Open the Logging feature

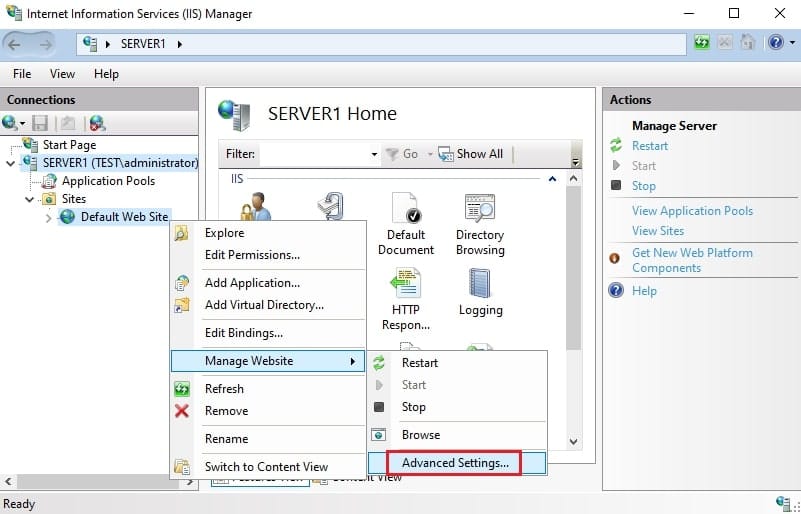(480, 291)
